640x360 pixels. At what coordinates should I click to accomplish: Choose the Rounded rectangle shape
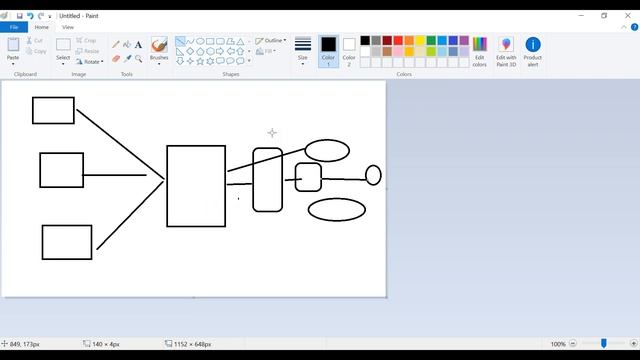tap(220, 41)
